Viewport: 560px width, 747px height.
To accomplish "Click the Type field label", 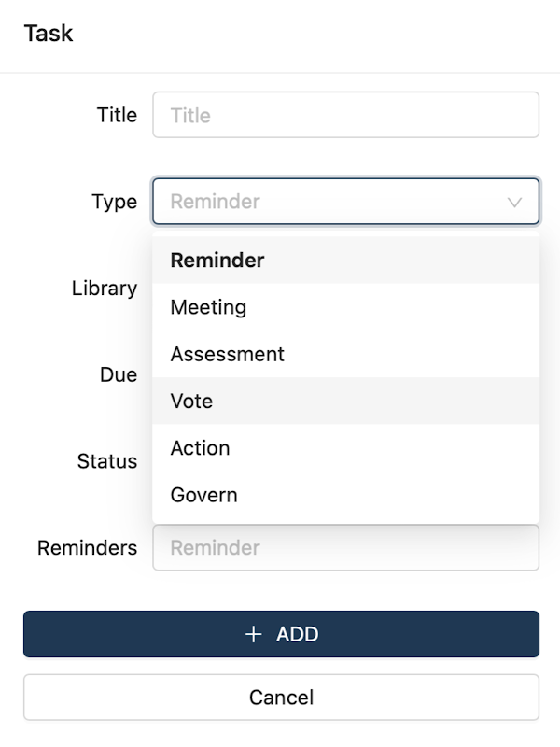I will coord(114,202).
